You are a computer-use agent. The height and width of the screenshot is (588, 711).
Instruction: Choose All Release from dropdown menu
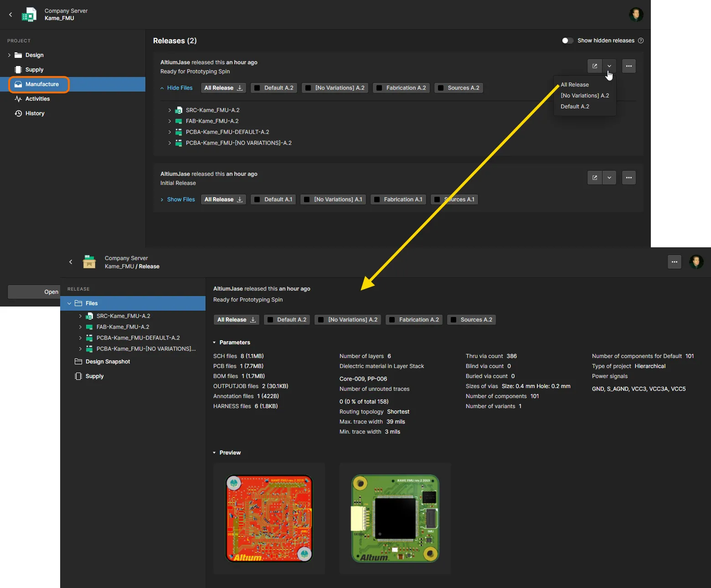pos(574,85)
